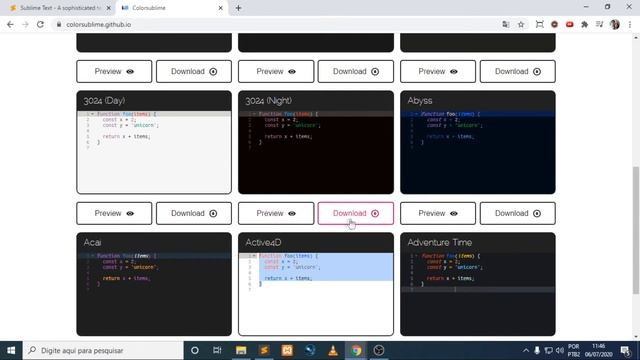
Task: Open the Abyss theme code thumbnail
Action: (478, 152)
